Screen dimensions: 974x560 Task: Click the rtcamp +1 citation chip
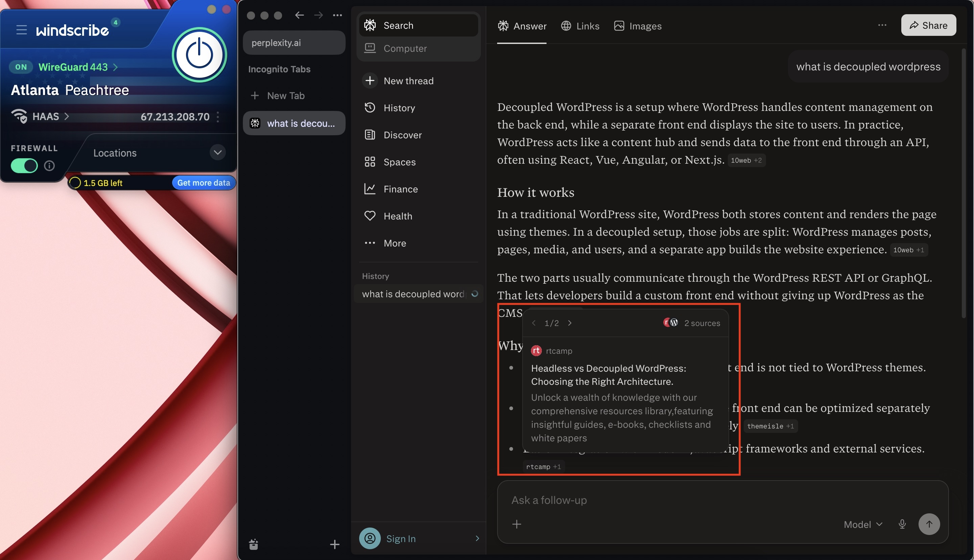click(x=543, y=467)
